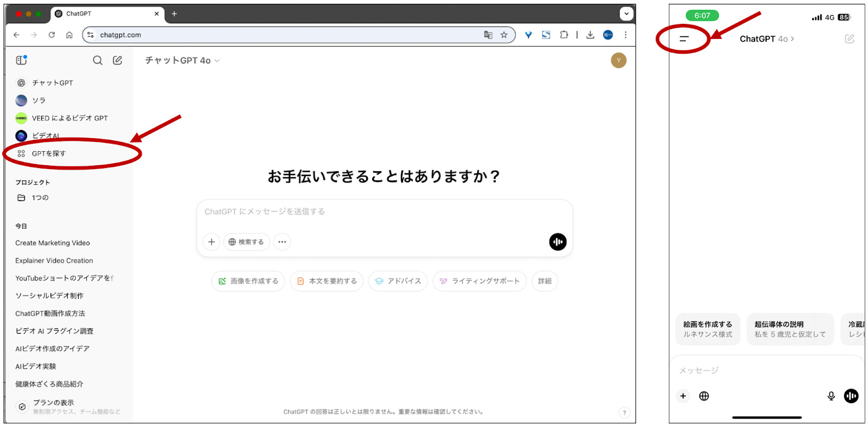Screen dimensions: 868x427
Task: Toggle the 検索する web search button
Action: (246, 242)
